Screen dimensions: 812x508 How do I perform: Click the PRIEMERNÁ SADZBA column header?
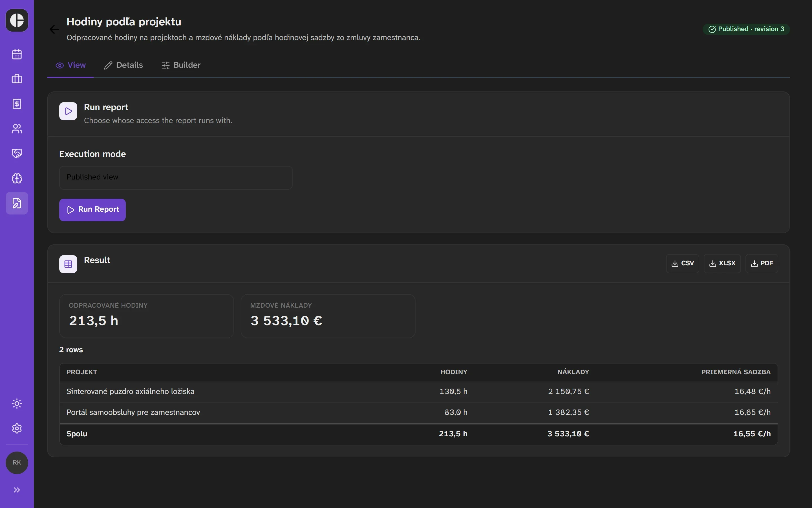(x=736, y=372)
